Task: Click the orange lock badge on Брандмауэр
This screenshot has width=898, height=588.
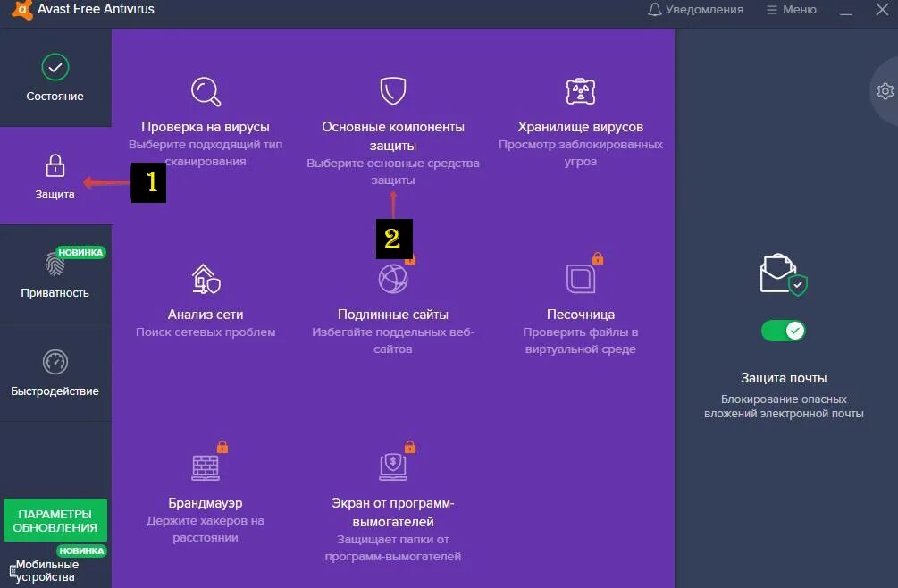Action: tap(222, 447)
